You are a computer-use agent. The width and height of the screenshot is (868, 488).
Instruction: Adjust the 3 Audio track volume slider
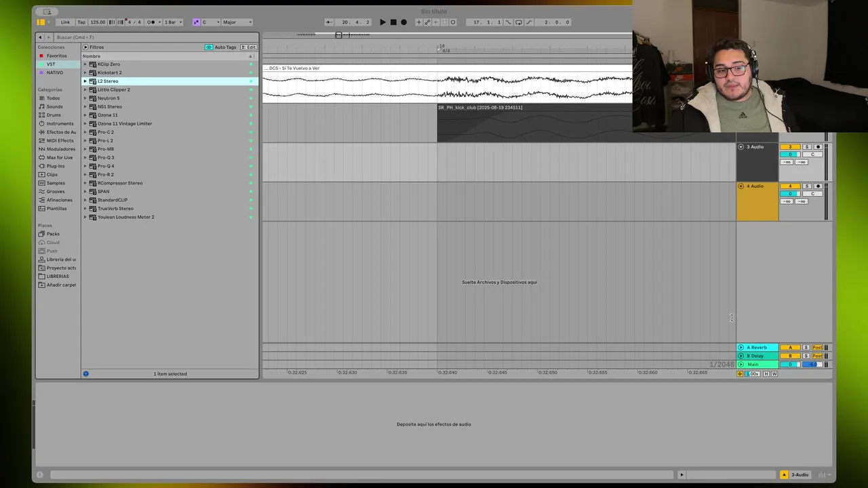(x=790, y=155)
